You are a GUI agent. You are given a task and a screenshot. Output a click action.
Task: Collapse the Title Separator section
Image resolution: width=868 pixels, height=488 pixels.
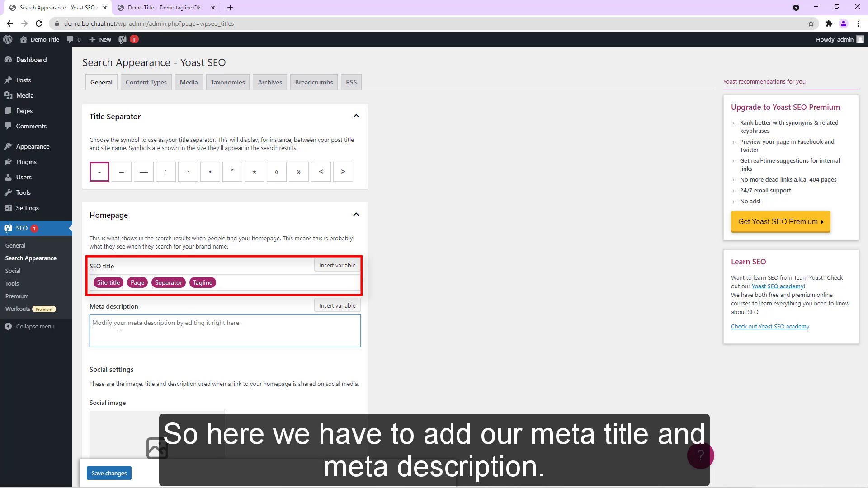coord(356,116)
